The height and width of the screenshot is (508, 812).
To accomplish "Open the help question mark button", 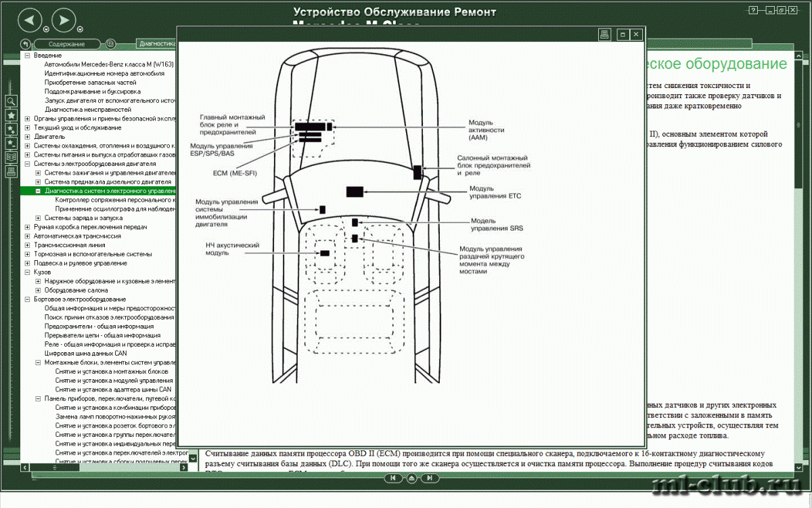I will point(752,10).
